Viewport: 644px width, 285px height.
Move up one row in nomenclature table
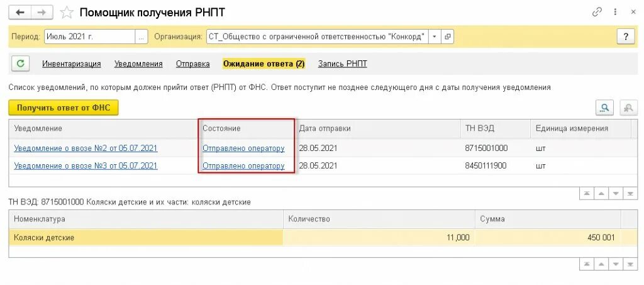tap(601, 264)
